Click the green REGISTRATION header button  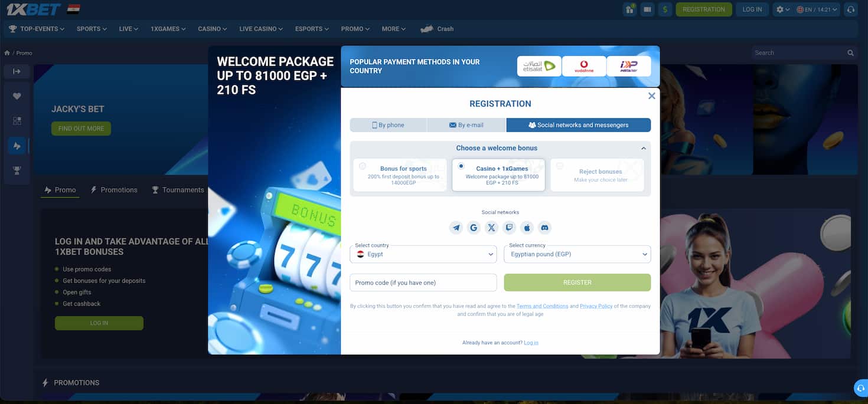point(704,9)
